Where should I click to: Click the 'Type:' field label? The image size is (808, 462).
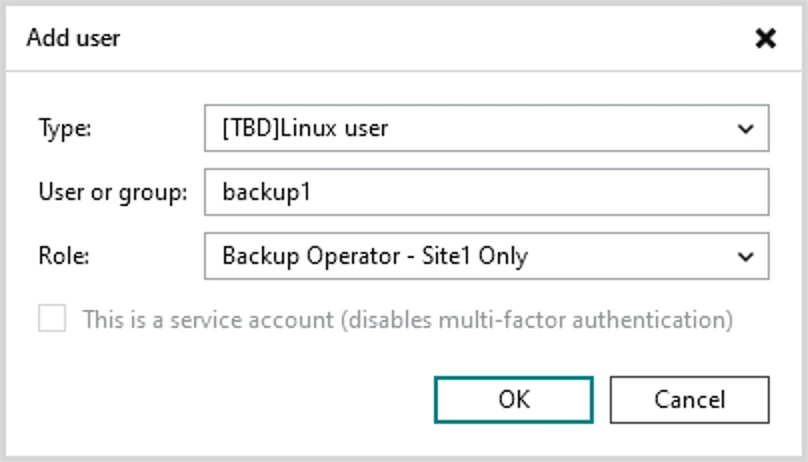tap(65, 128)
